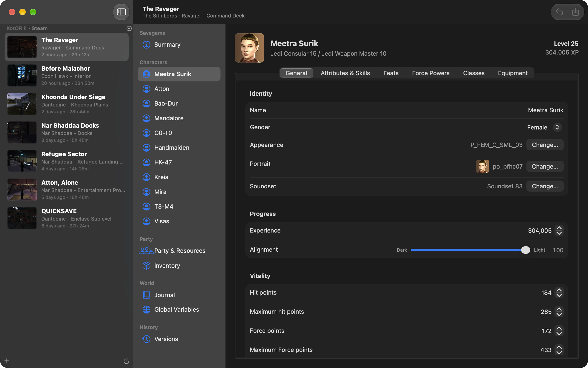The height and width of the screenshot is (368, 588).
Task: Click the Hit points stepper
Action: coord(559,293)
